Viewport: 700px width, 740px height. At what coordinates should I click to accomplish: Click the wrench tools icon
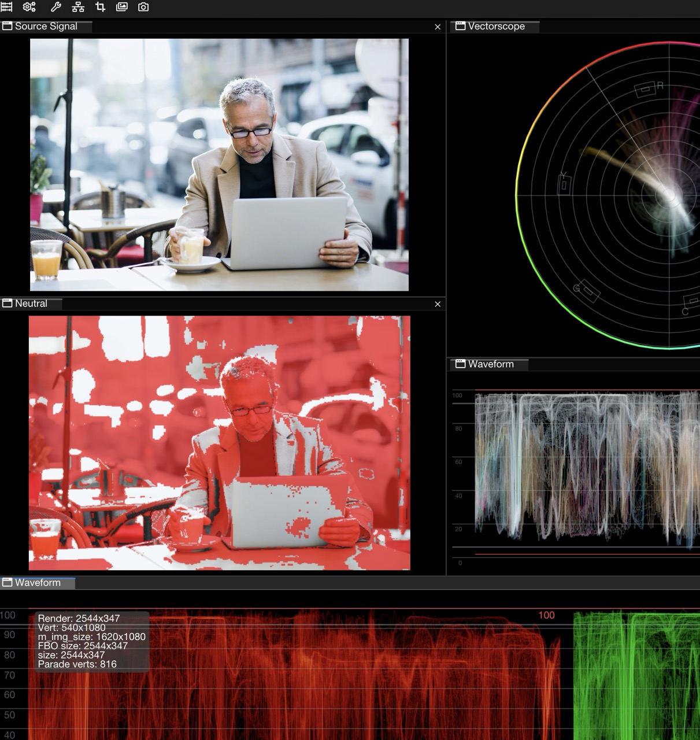[56, 7]
